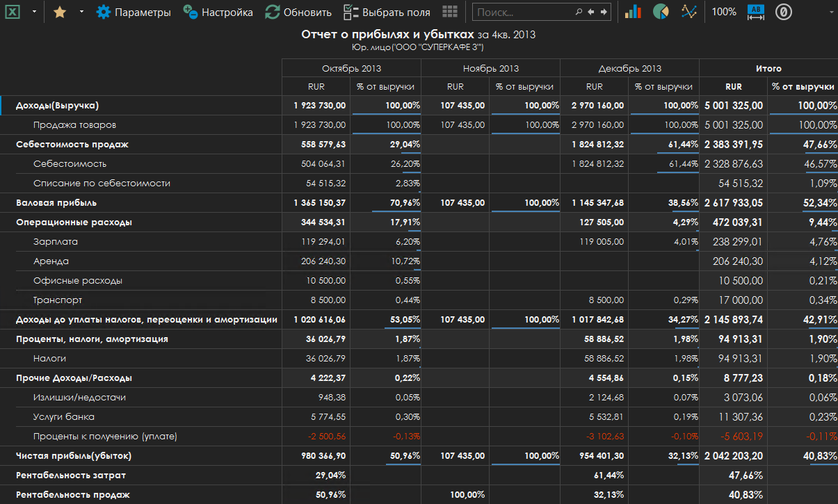Go to next search result arrow
The width and height of the screenshot is (838, 504).
pyautogui.click(x=603, y=12)
